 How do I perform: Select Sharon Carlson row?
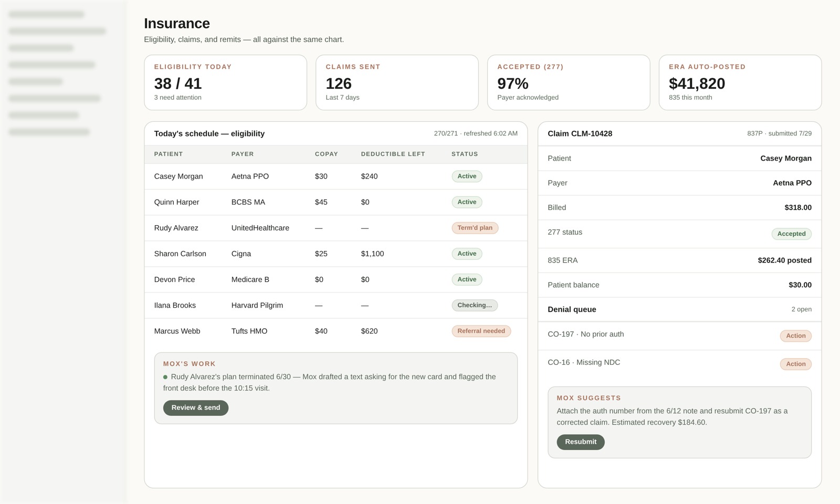click(x=336, y=254)
